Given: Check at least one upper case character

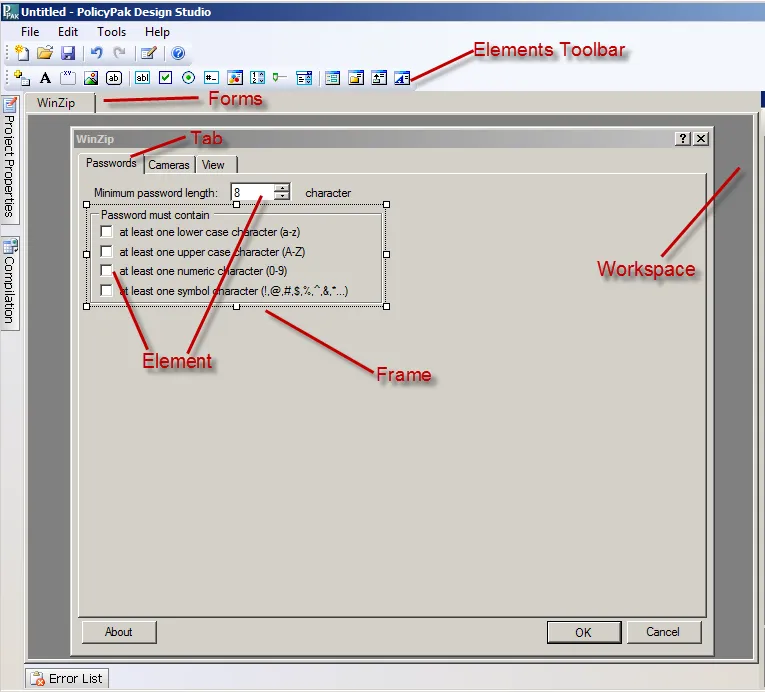Looking at the screenshot, I should pyautogui.click(x=106, y=251).
